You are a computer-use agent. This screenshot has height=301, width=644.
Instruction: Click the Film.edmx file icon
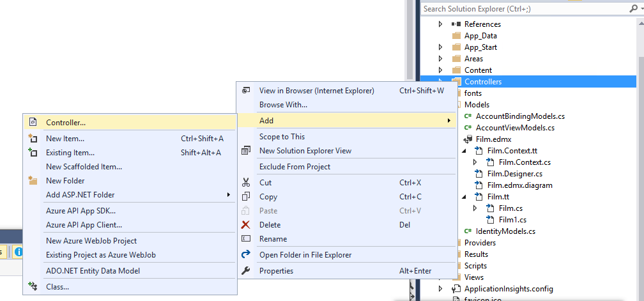click(x=468, y=139)
